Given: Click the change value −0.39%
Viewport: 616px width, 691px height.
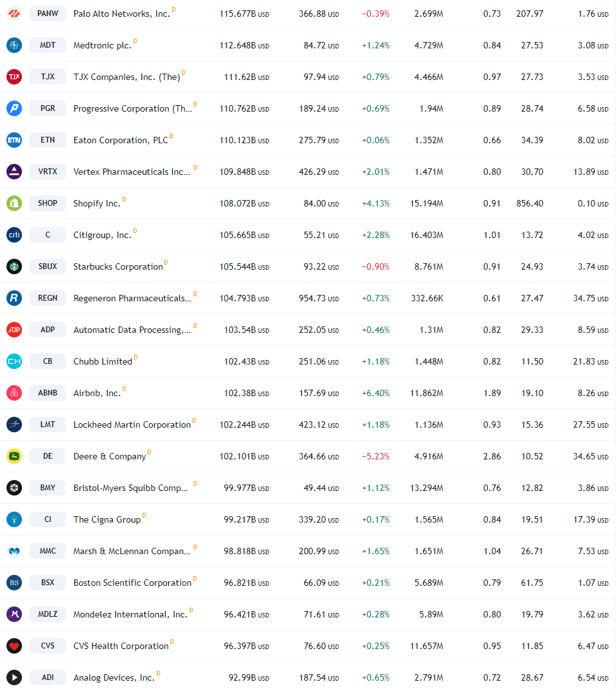Looking at the screenshot, I should point(376,14).
